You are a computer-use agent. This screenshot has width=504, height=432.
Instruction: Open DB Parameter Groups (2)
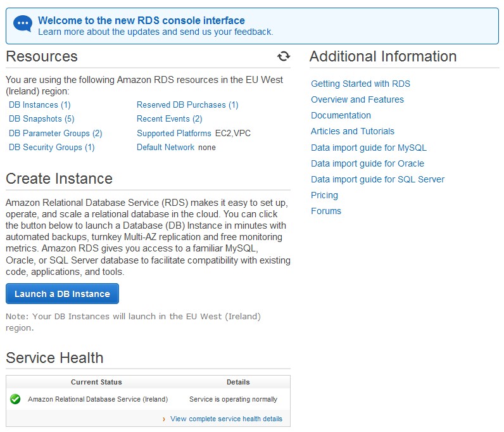coord(55,133)
